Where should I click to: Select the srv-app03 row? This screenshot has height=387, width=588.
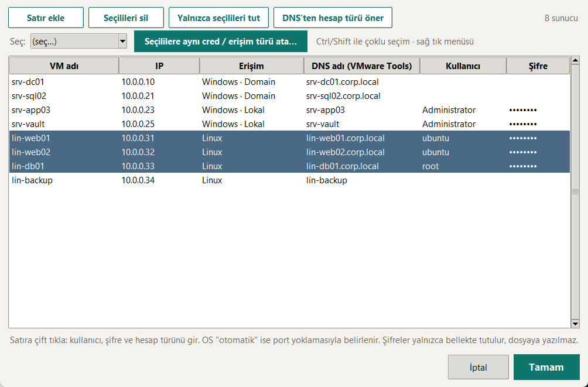(x=289, y=110)
